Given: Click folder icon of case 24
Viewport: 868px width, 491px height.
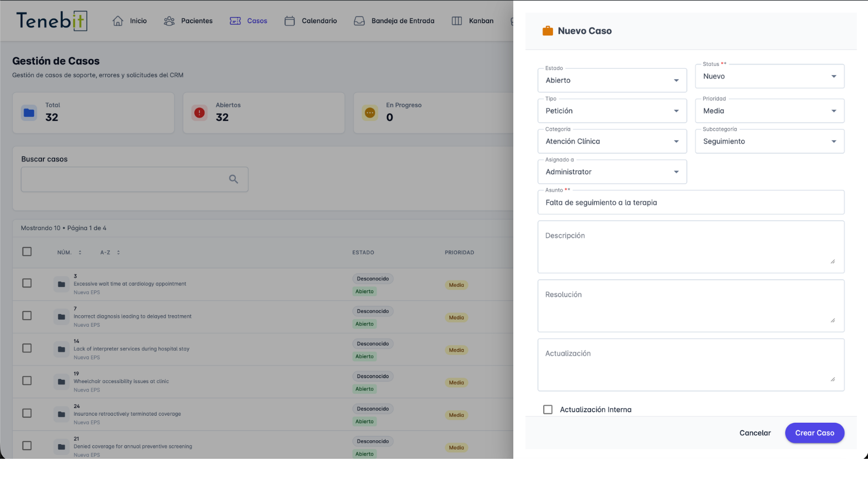Looking at the screenshot, I should click(x=61, y=414).
